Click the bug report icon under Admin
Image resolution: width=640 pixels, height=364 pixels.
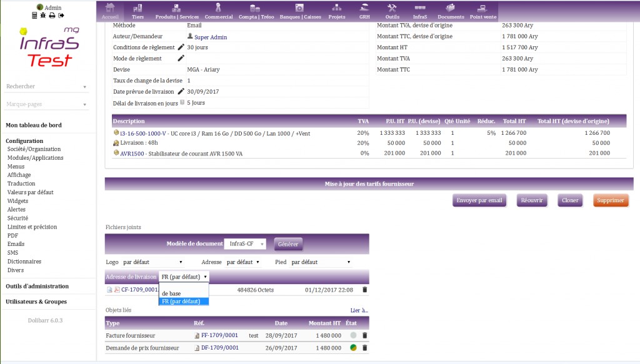43,16
